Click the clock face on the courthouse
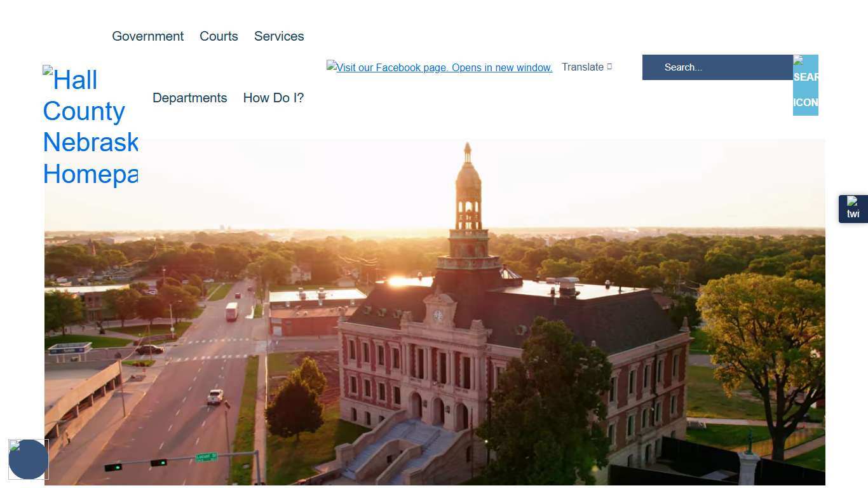868x488 pixels. pyautogui.click(x=438, y=315)
